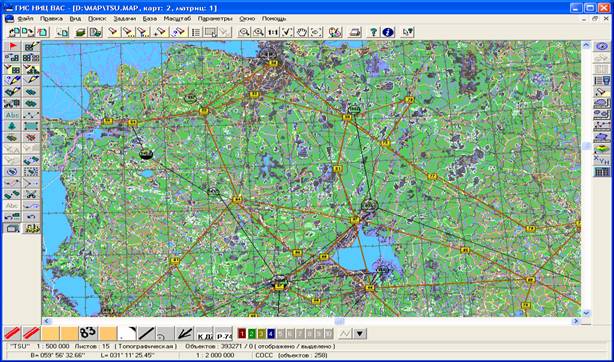Toggle numbered layer button 4 (blue)
614x362 pixels.
click(x=271, y=334)
